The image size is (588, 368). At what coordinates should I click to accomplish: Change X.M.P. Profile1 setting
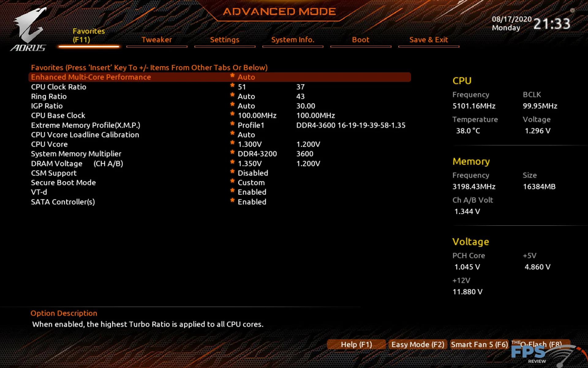click(251, 125)
